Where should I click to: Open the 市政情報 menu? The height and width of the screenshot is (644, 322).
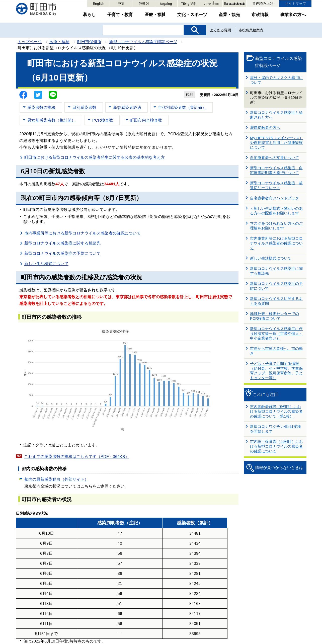260,15
